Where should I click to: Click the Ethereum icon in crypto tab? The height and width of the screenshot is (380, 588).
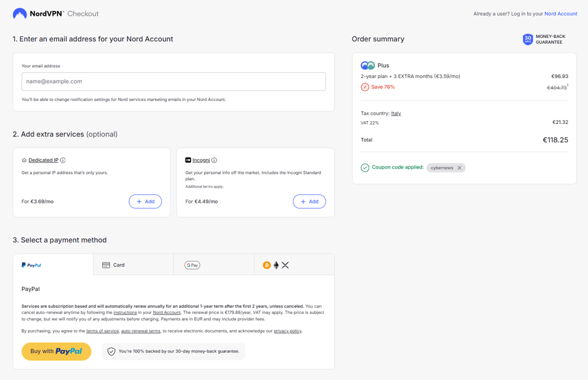click(276, 265)
